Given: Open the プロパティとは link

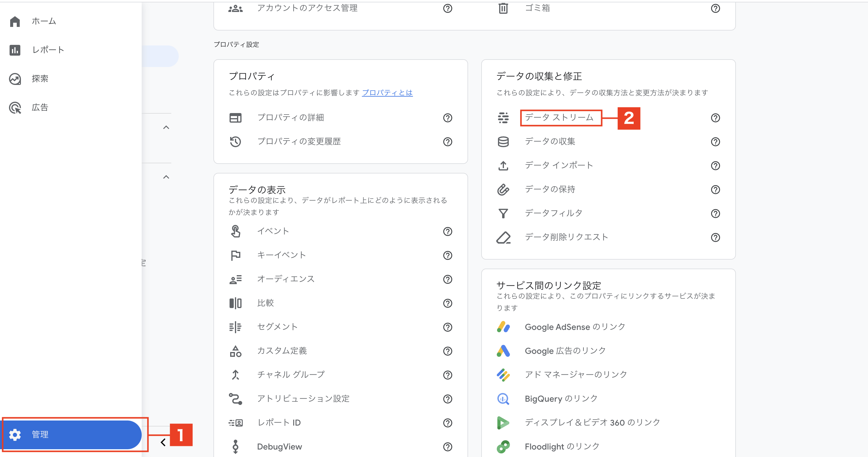Looking at the screenshot, I should pyautogui.click(x=387, y=93).
